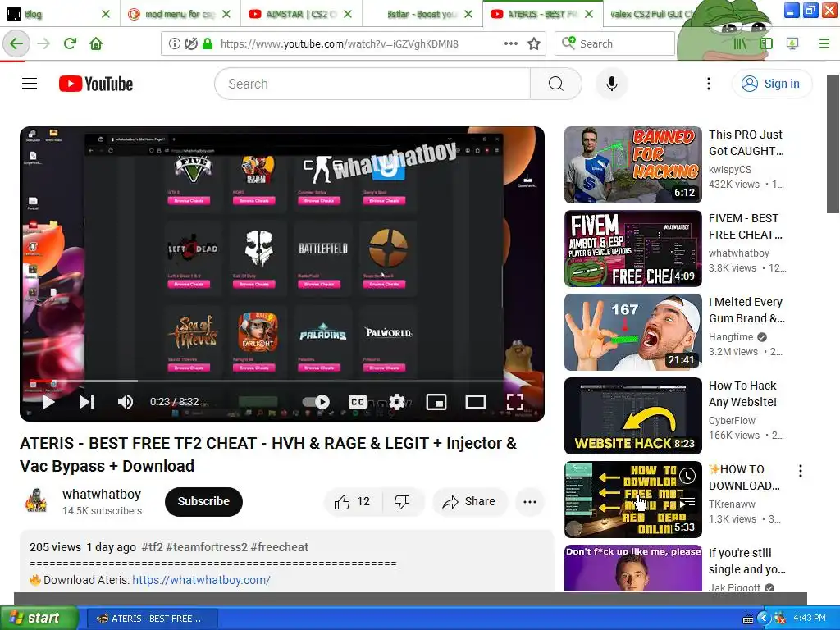Toggle the browser sidebar view icon
The image size is (840, 630).
coord(766,43)
